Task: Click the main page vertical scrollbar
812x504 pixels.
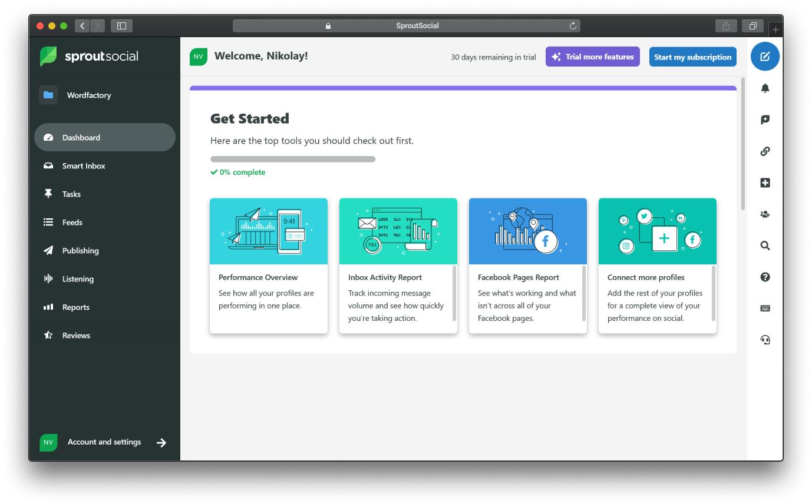Action: click(x=742, y=144)
